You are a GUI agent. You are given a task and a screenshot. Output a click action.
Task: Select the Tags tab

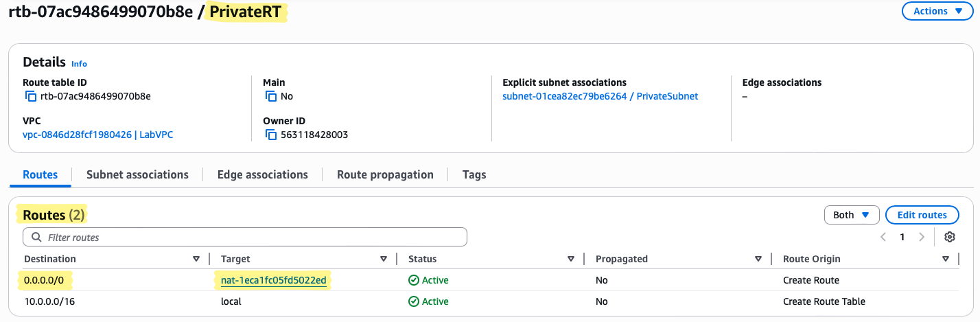pos(474,174)
